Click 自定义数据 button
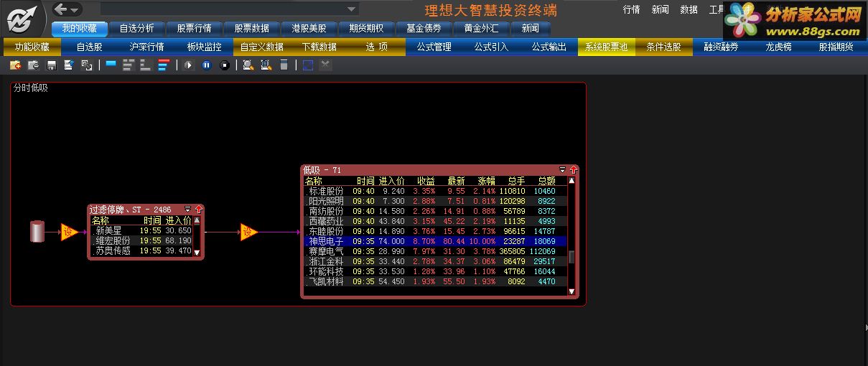The image size is (868, 366). point(262,47)
